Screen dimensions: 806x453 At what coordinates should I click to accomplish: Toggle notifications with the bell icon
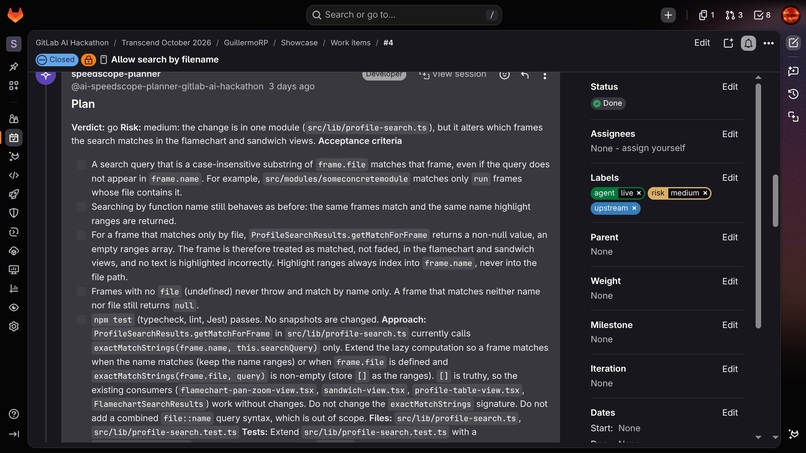(748, 43)
